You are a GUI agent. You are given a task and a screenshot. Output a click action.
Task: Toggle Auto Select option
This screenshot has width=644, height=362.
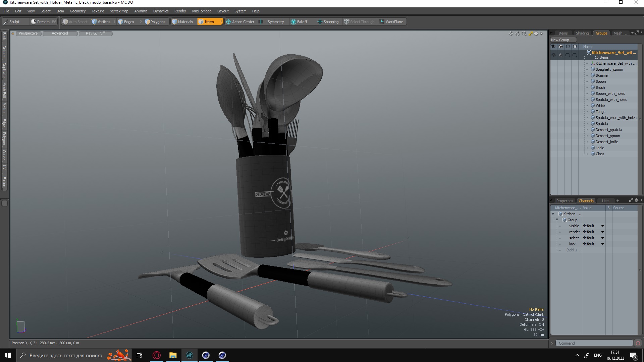[75, 22]
